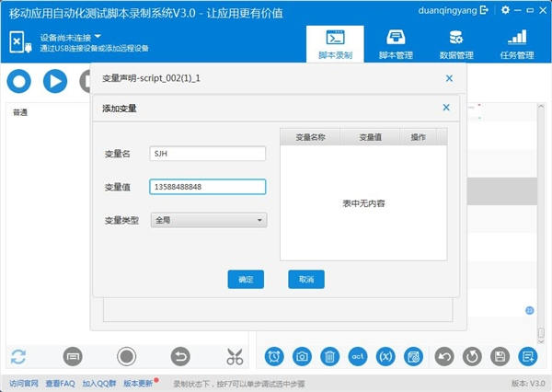The width and height of the screenshot is (552, 392).
Task: Click the play script button
Action: point(54,81)
